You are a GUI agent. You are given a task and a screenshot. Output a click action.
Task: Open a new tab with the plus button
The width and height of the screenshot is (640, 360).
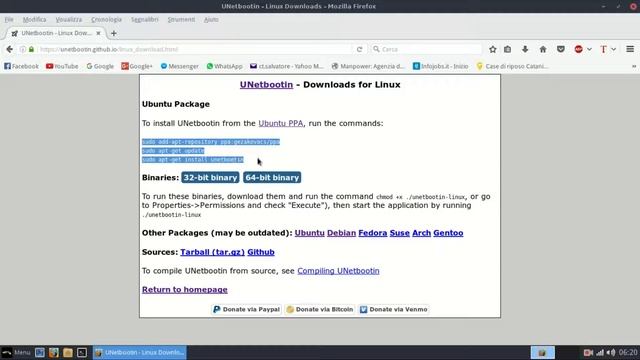click(x=113, y=33)
